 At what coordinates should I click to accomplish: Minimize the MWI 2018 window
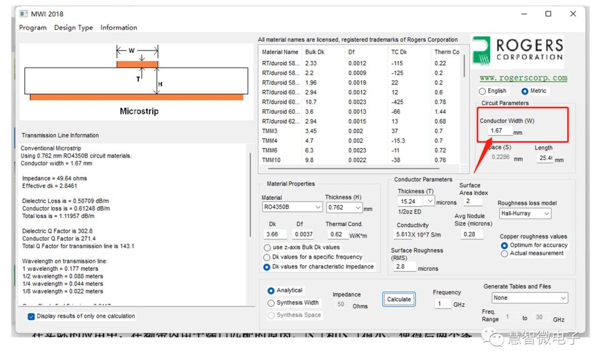pyautogui.click(x=523, y=14)
